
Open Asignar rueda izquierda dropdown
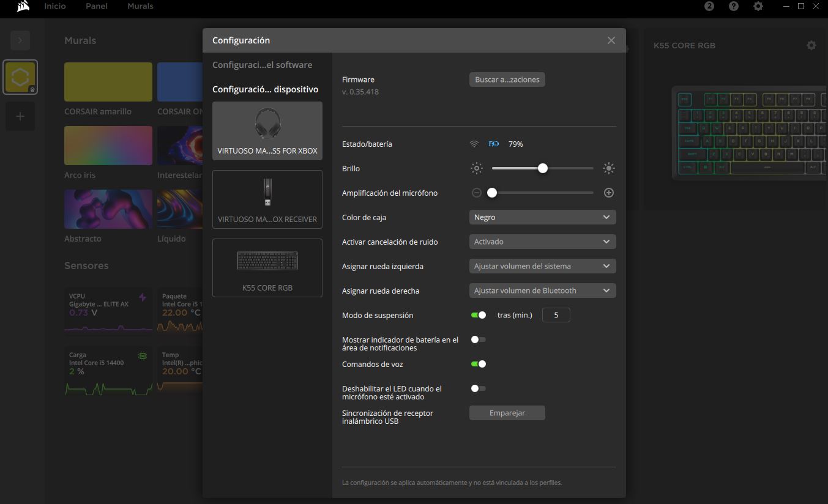point(543,266)
